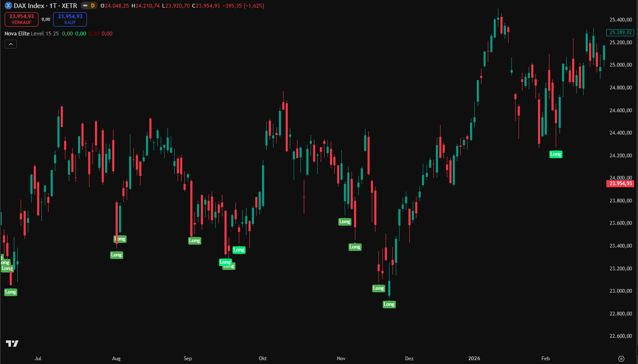Screen dimensions: 638x364
Task: Click the Nov label on time axis
Action: [x=341, y=359]
